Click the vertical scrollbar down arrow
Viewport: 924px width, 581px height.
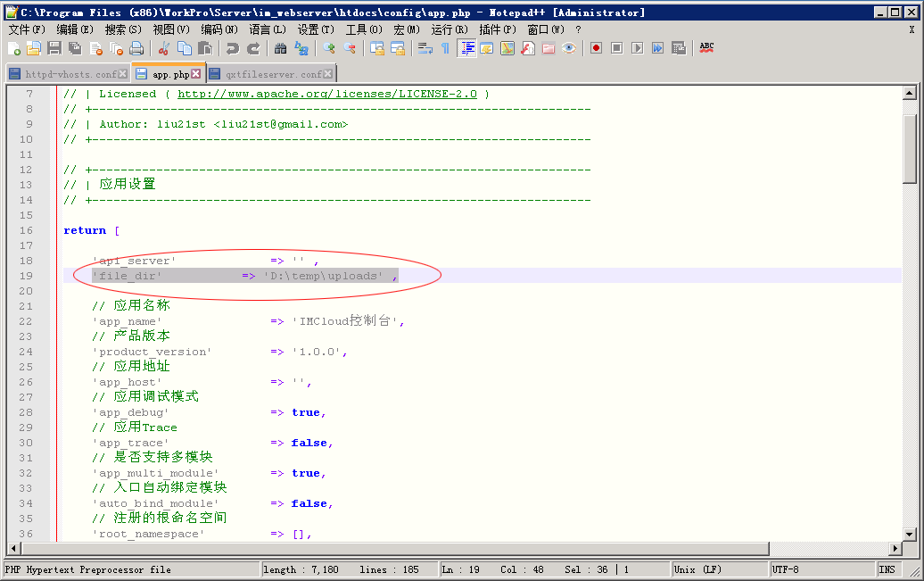pyautogui.click(x=910, y=534)
